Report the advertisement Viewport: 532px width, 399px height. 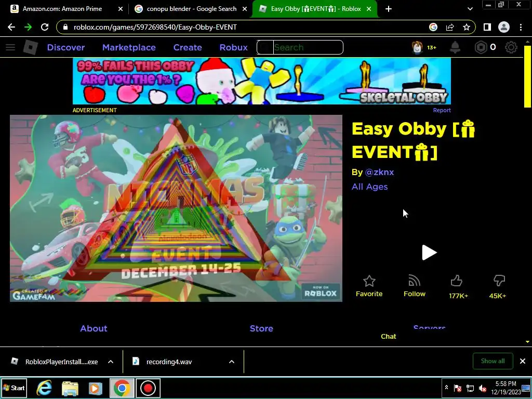442,110
